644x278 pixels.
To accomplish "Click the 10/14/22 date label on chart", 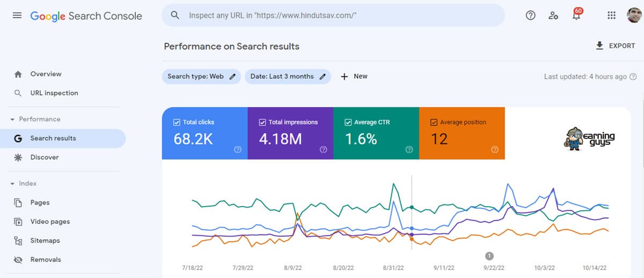I will (x=594, y=267).
